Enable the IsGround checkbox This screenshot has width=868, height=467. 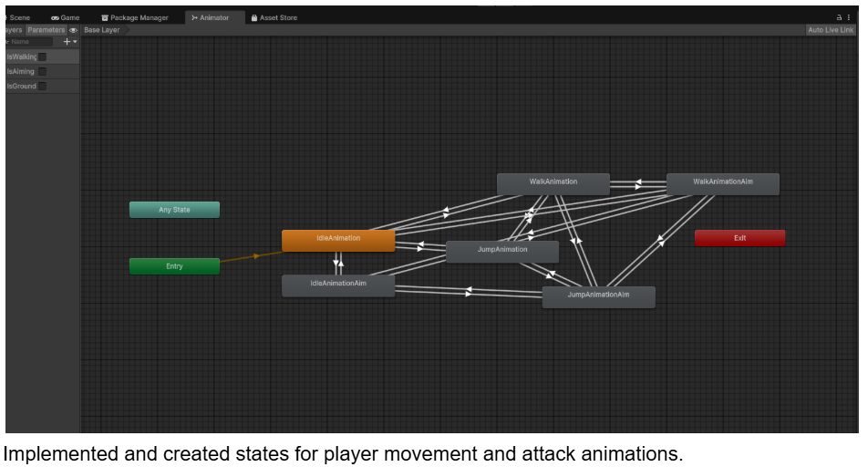(43, 86)
